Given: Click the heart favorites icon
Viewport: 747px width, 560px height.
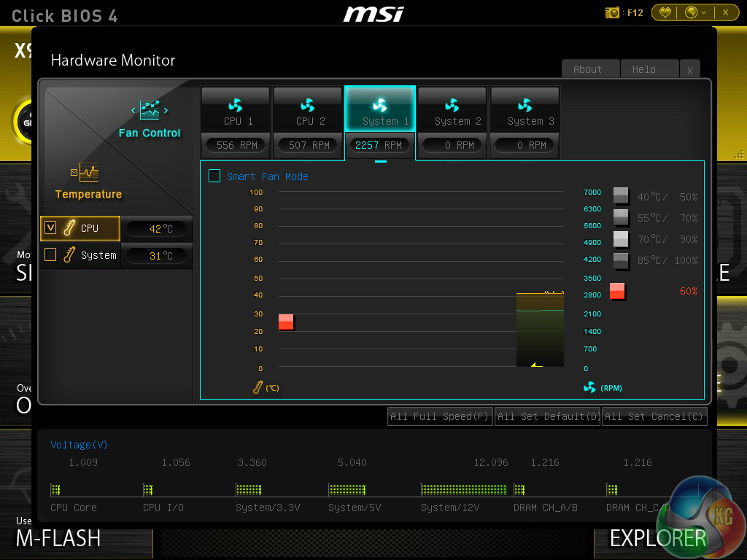Looking at the screenshot, I should [x=665, y=12].
